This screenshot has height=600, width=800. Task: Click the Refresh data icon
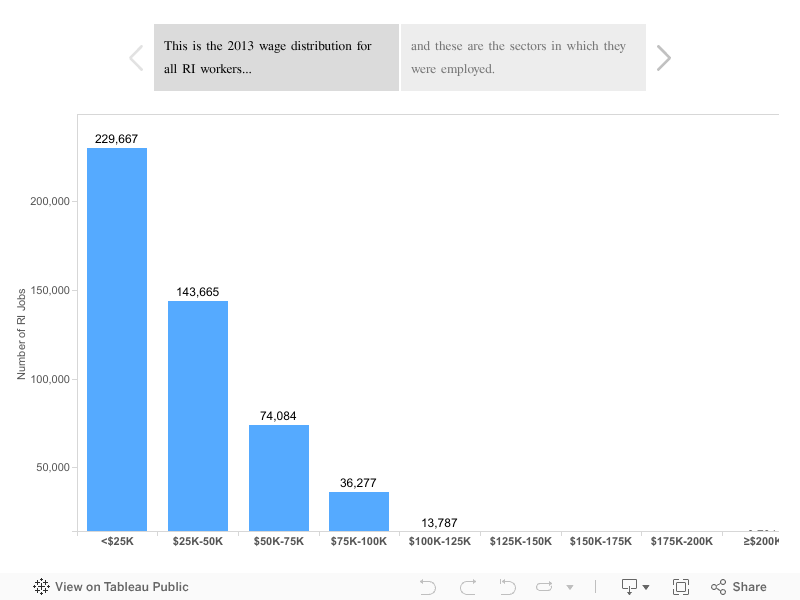(544, 587)
